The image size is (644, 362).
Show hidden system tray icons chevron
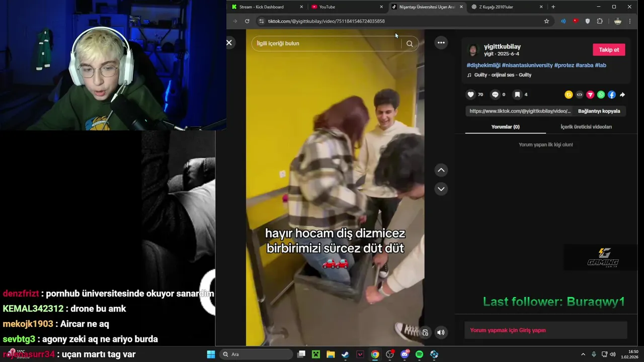(583, 354)
